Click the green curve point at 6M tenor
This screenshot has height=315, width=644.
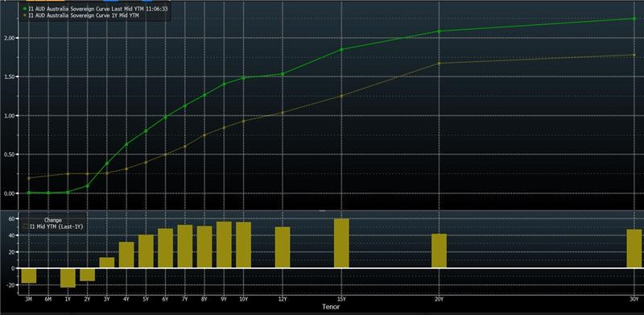[x=48, y=193]
